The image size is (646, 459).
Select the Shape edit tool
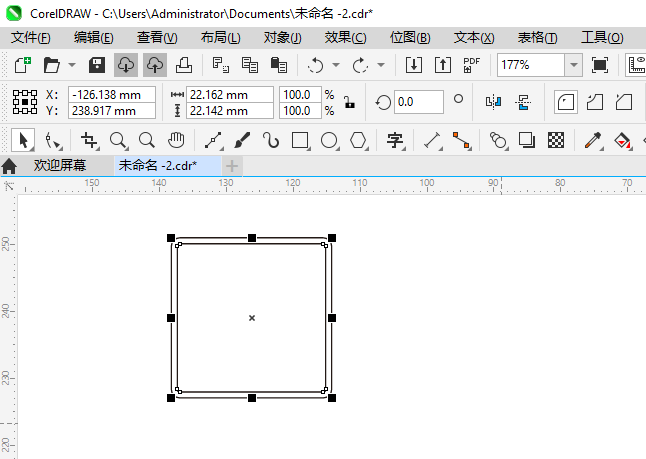[54, 141]
